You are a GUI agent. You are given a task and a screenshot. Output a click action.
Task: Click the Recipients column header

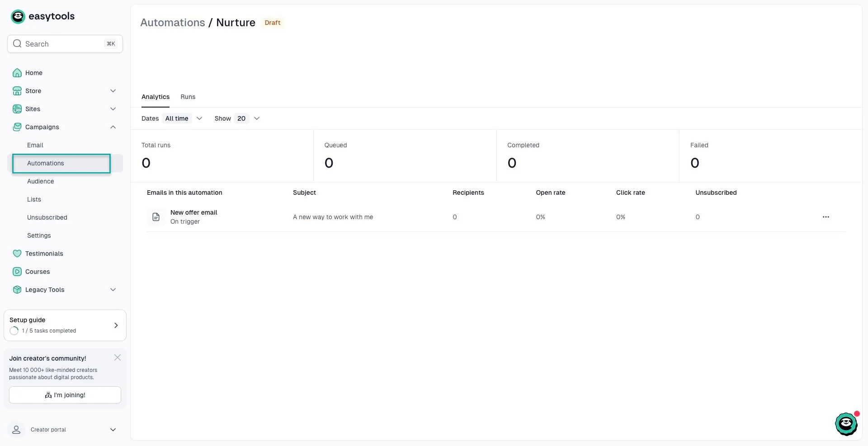pos(468,192)
